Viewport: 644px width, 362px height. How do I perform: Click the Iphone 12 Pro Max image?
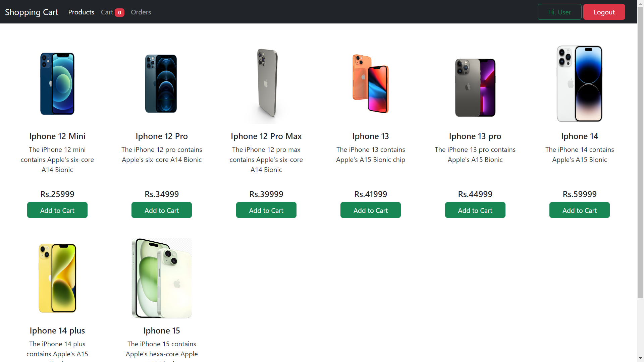click(x=266, y=84)
